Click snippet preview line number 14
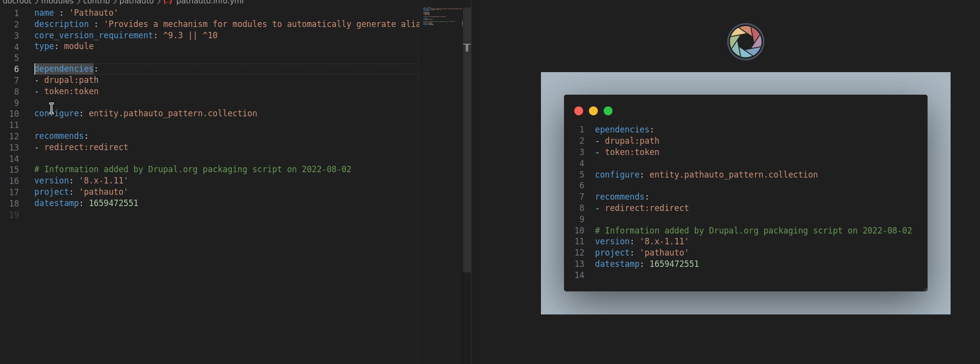Screen dimensions: 980x364 click(579, 275)
